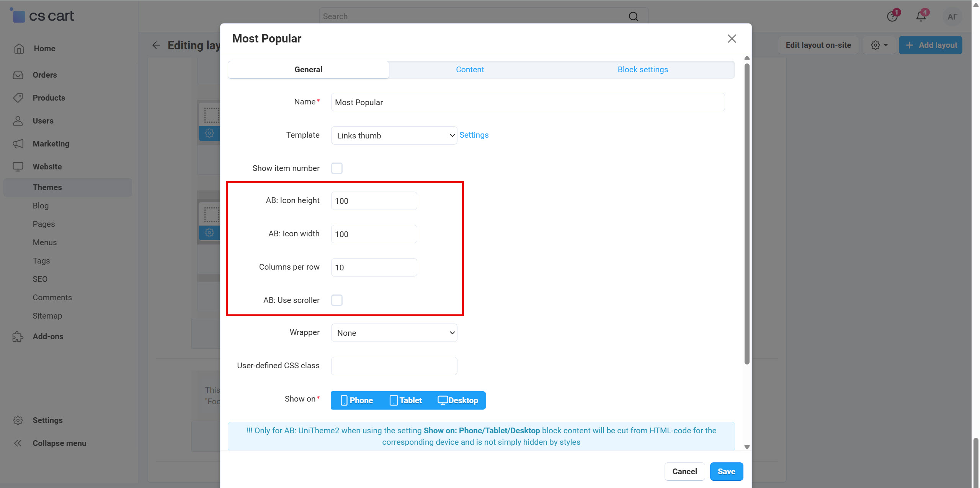Image resolution: width=980 pixels, height=488 pixels.
Task: Enable the Show item number checkbox
Action: click(x=337, y=168)
